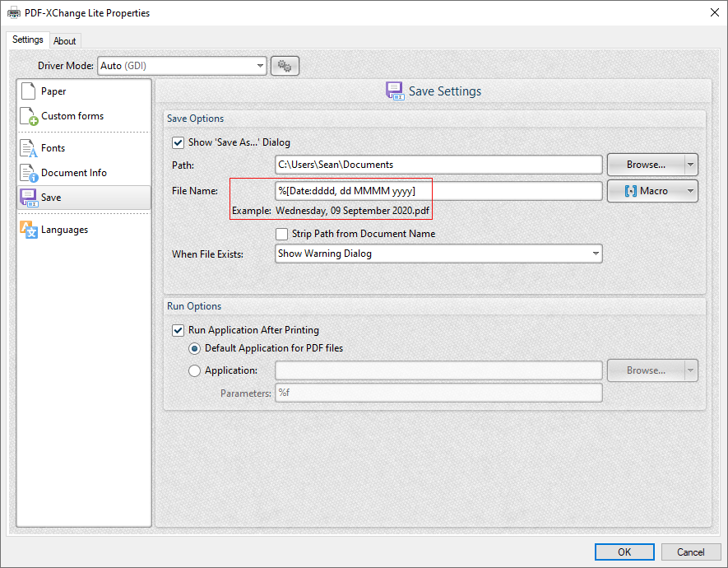728x568 pixels.
Task: Select the Save settings sidebar icon
Action: coord(27,198)
